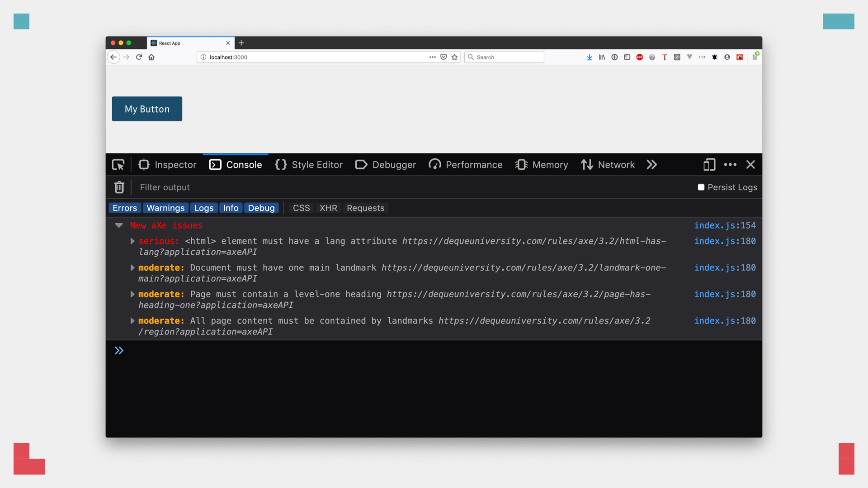This screenshot has height=488, width=868.
Task: Click the black bell extension icon
Action: click(715, 57)
